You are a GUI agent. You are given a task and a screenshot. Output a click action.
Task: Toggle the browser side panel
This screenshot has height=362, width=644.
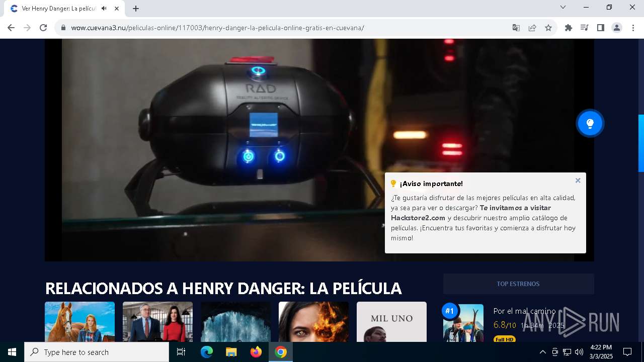pyautogui.click(x=601, y=28)
